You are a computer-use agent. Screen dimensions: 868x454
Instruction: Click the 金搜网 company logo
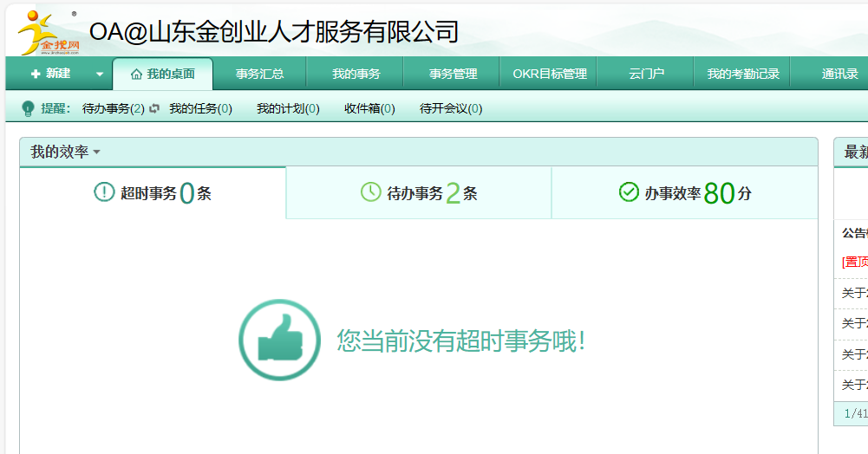[x=49, y=32]
